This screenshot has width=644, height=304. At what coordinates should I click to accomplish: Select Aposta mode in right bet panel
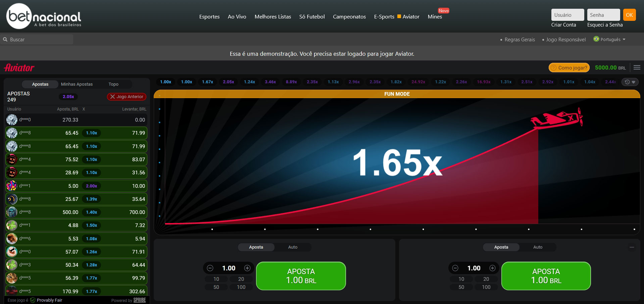(x=501, y=247)
